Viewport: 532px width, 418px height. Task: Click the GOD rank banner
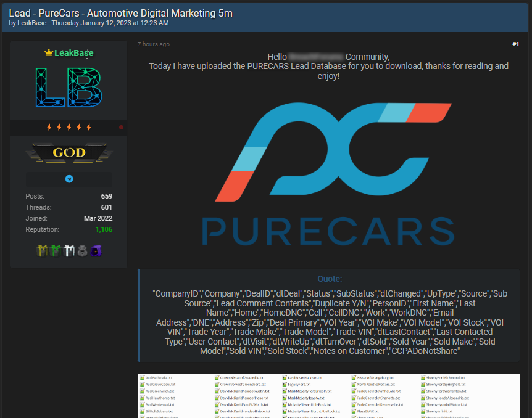69,153
